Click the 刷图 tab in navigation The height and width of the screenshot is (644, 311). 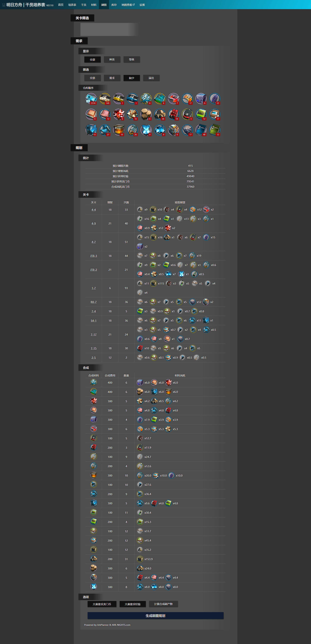click(104, 5)
